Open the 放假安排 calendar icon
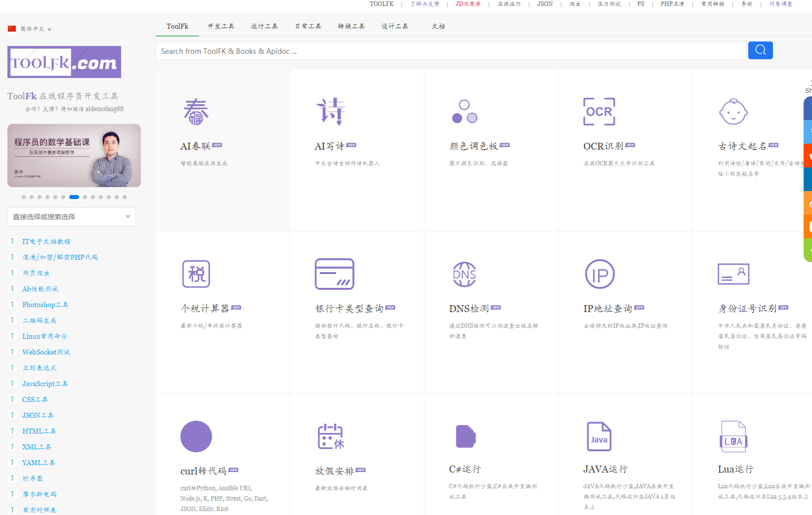This screenshot has height=515, width=812. [x=331, y=436]
